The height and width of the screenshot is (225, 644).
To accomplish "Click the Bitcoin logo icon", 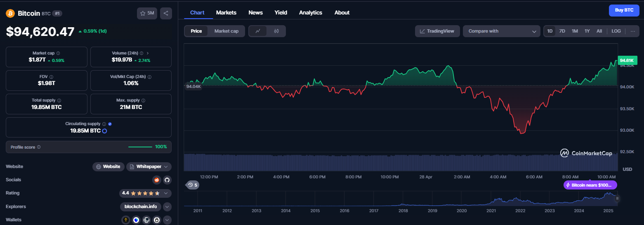I will (10, 13).
